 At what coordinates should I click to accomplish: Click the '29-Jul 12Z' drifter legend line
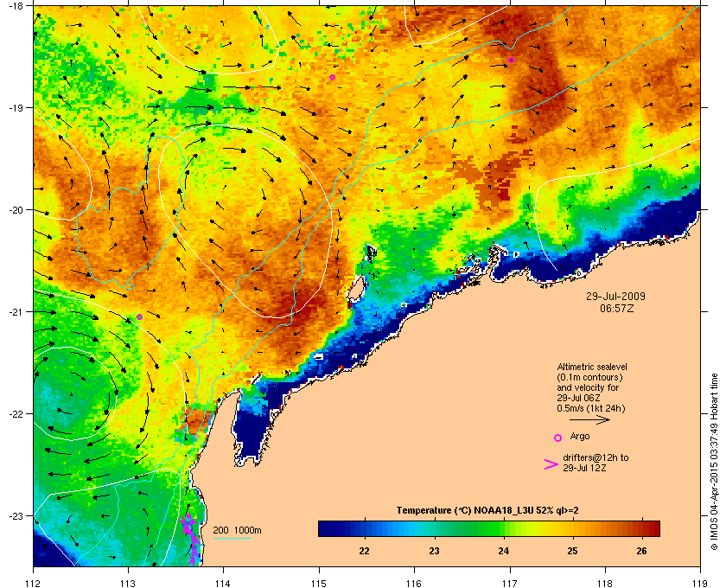[x=584, y=468]
